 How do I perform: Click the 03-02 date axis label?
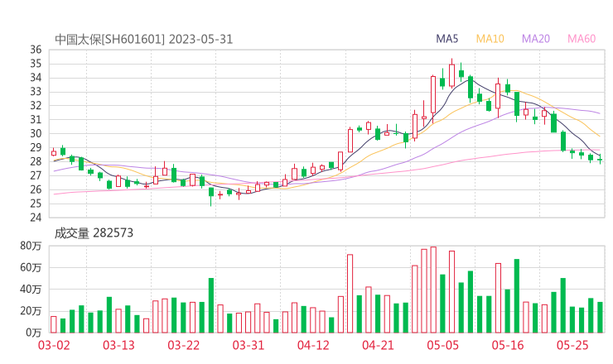pyautogui.click(x=54, y=345)
